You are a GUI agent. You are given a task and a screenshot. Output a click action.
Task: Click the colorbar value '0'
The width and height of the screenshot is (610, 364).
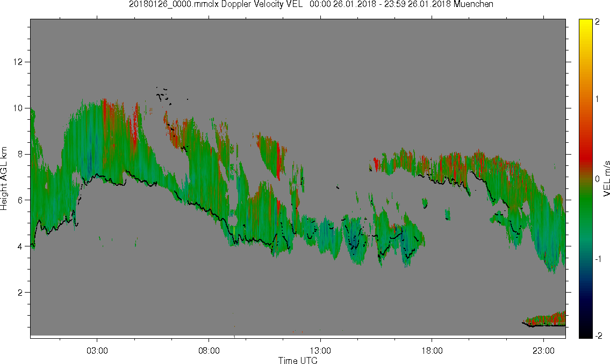pyautogui.click(x=598, y=179)
